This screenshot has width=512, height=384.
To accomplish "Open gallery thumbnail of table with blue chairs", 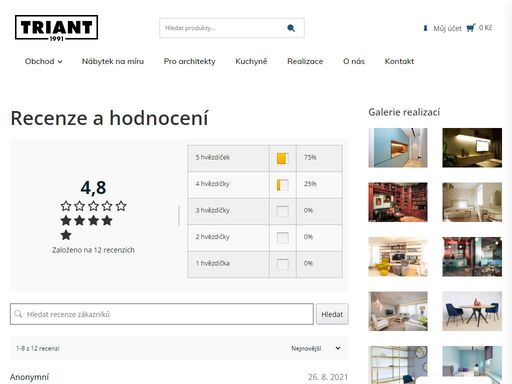I will (472, 311).
